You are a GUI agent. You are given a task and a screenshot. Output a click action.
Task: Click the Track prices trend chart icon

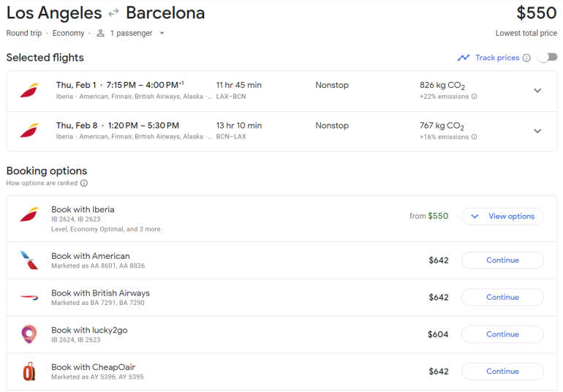click(464, 58)
